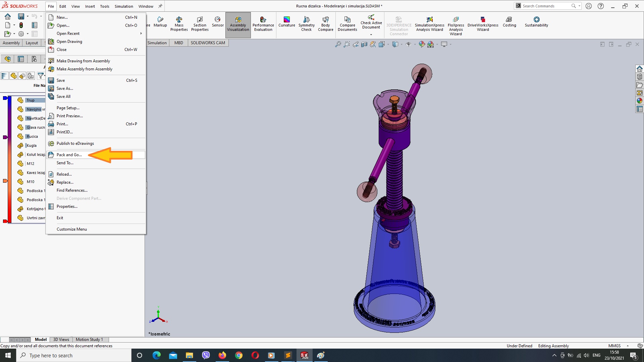Expand Check Active Document dropdown arrow
644x362 pixels.
(371, 35)
